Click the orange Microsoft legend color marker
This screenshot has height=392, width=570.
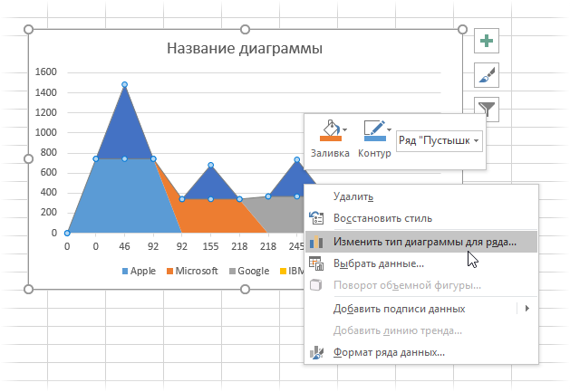169,272
